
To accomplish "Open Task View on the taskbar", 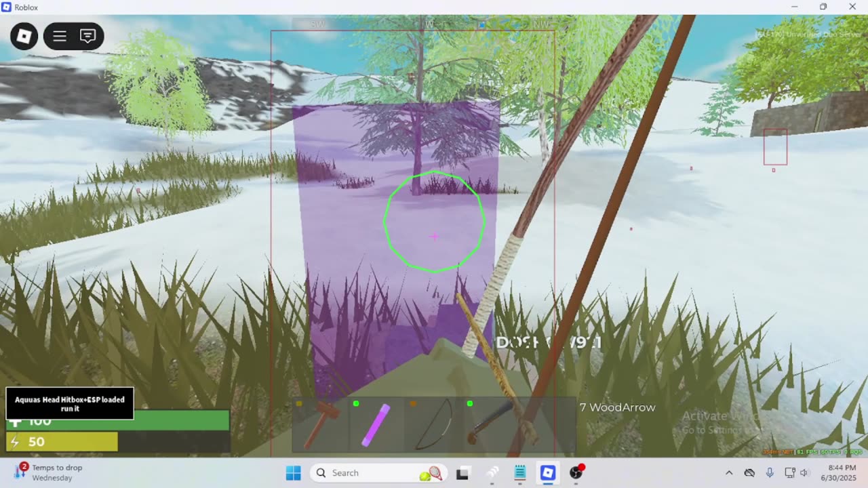I will pos(462,473).
